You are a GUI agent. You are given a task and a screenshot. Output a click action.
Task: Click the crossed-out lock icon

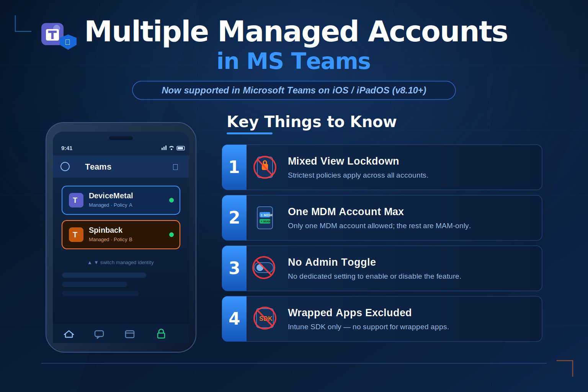[265, 167]
